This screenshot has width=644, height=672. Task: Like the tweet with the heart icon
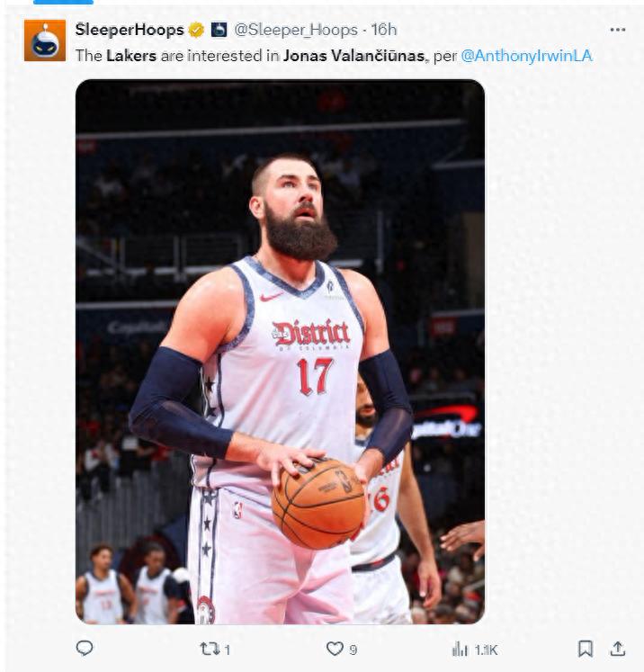[x=335, y=649]
